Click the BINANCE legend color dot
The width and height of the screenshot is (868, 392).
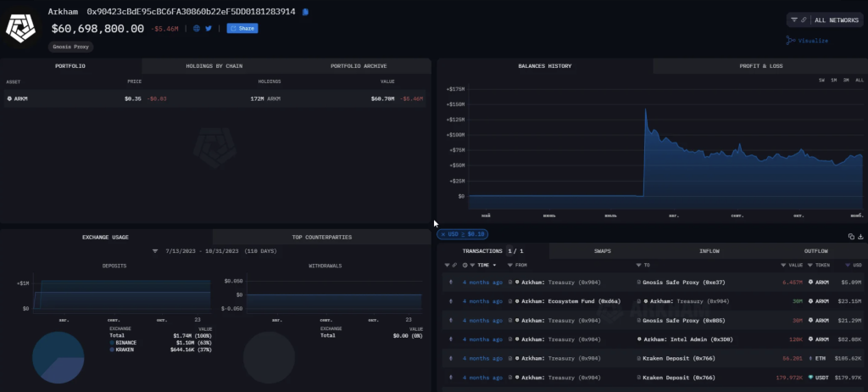[113, 343]
